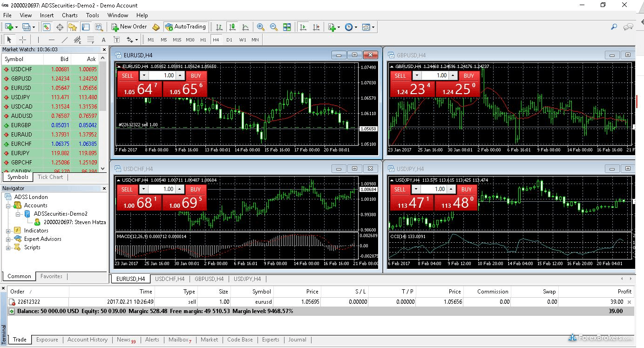This screenshot has height=348, width=644.
Task: Open MetaEditor from the toolbar
Action: tap(156, 27)
